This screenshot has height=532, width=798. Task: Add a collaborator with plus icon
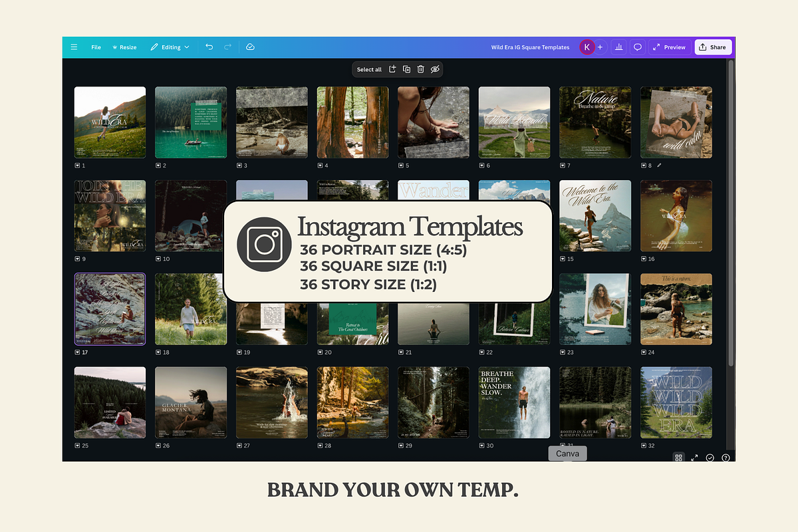600,47
